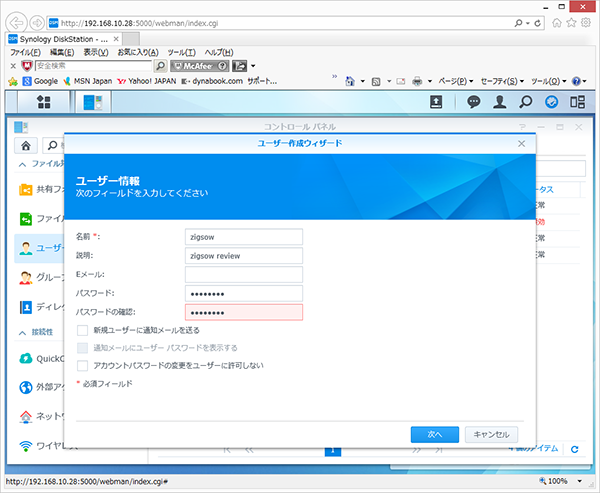Open the ページ(P) dropdown
Image resolution: width=600 pixels, height=493 pixels.
tap(456, 81)
